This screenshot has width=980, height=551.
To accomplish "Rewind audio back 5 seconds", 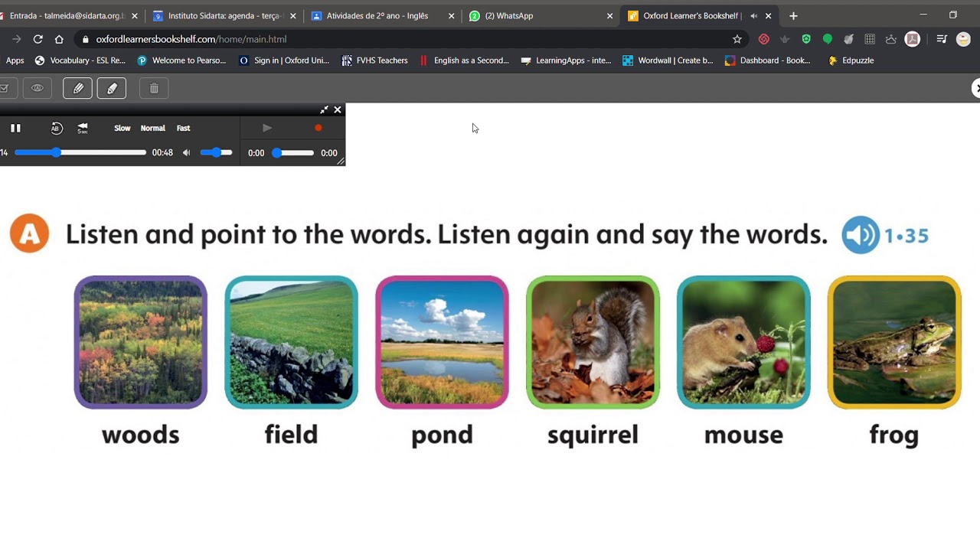I will click(x=83, y=128).
